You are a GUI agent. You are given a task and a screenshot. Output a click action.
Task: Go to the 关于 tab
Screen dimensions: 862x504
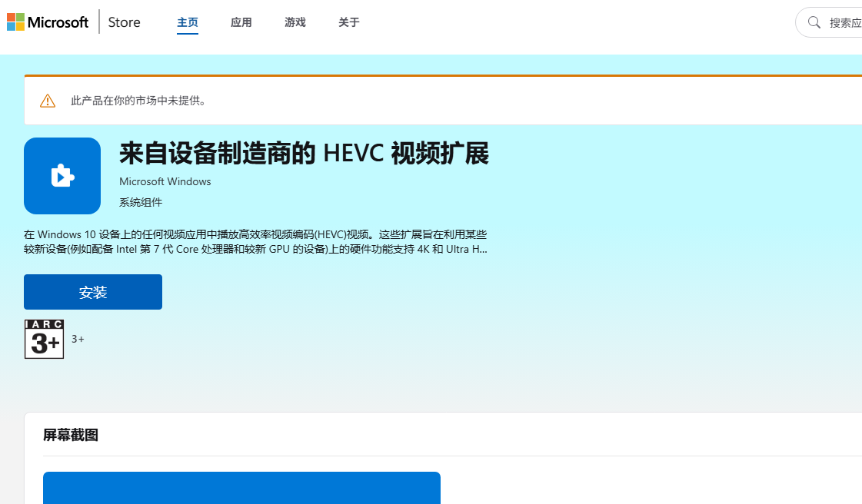point(349,22)
